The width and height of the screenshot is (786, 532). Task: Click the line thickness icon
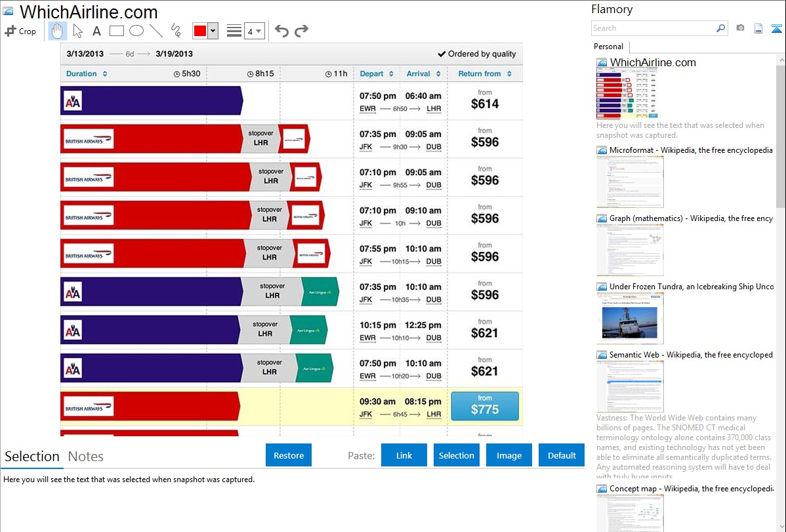click(x=234, y=31)
